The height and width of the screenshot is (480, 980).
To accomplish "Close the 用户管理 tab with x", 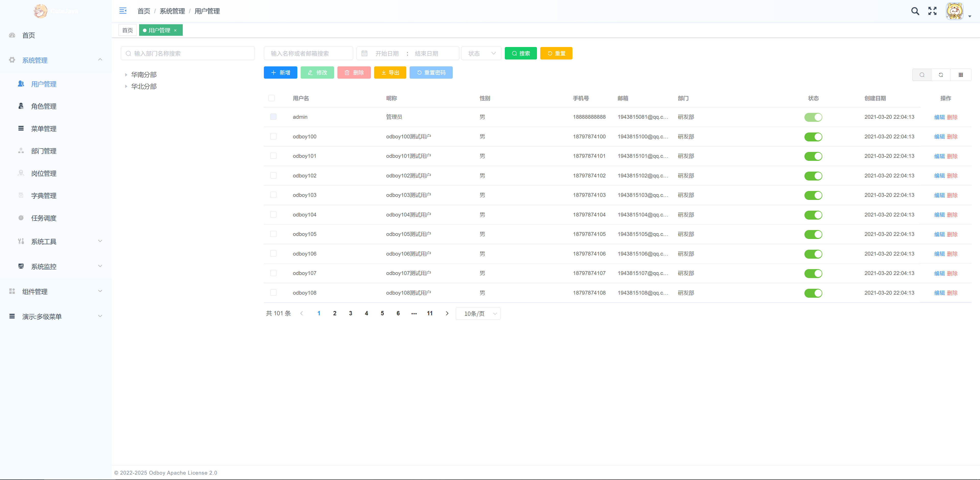I will (175, 30).
